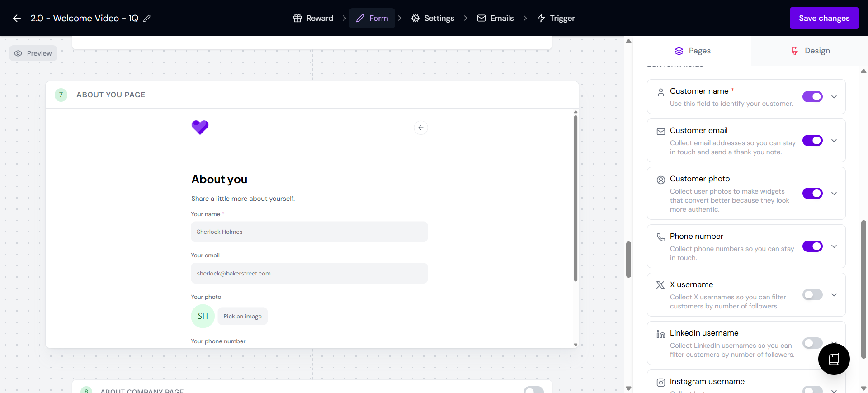Click the Customer photo field icon
The height and width of the screenshot is (393, 868).
tap(660, 180)
